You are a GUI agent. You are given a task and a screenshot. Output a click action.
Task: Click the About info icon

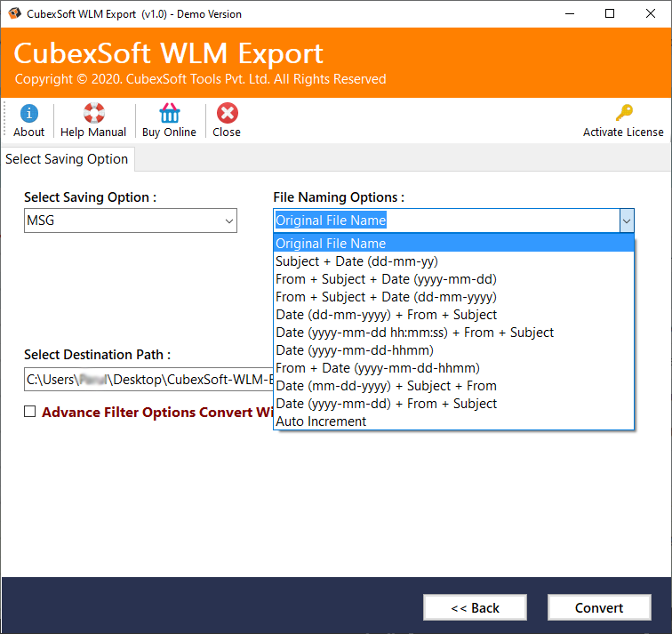29,114
